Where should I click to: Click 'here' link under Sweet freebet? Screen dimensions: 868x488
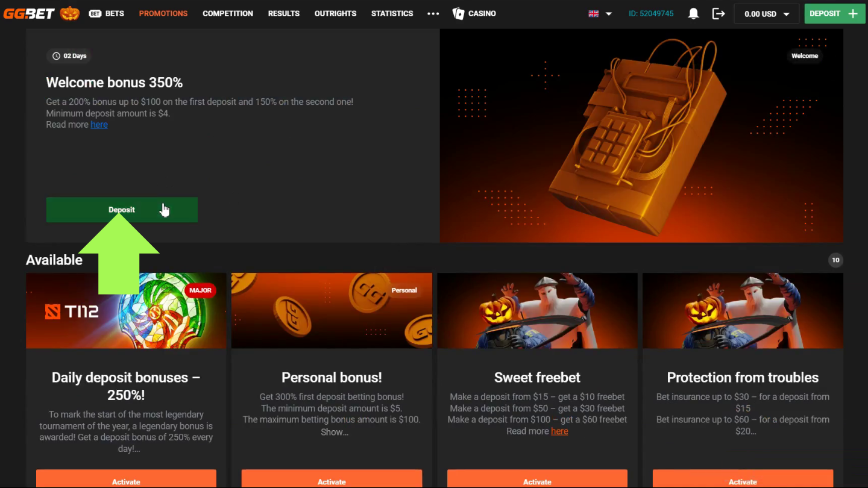[x=559, y=431]
